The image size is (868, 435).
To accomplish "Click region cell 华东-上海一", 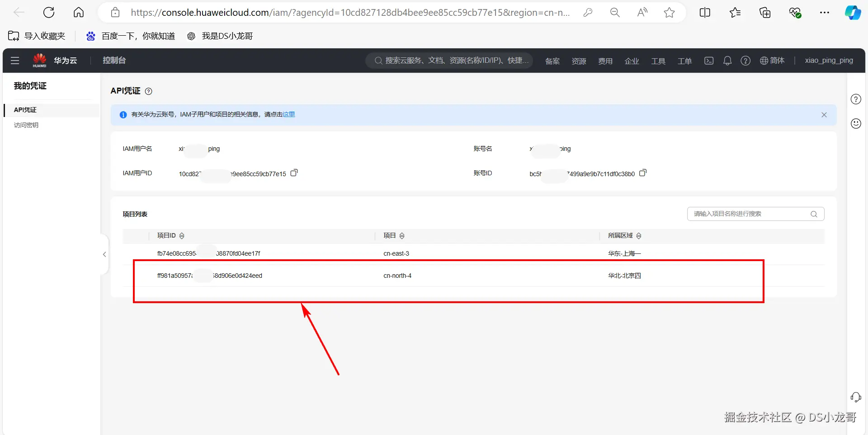I will click(625, 254).
